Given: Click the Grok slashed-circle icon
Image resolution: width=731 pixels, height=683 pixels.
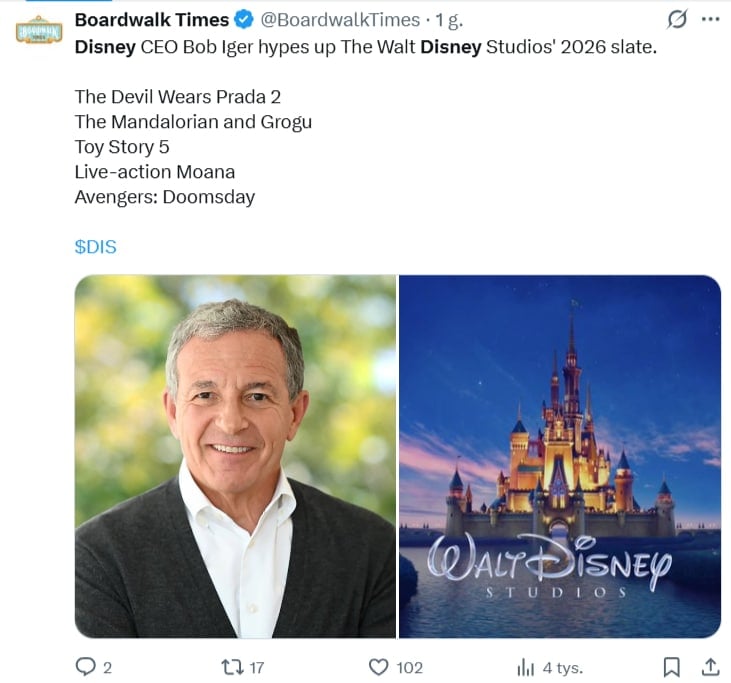Looking at the screenshot, I should (677, 20).
